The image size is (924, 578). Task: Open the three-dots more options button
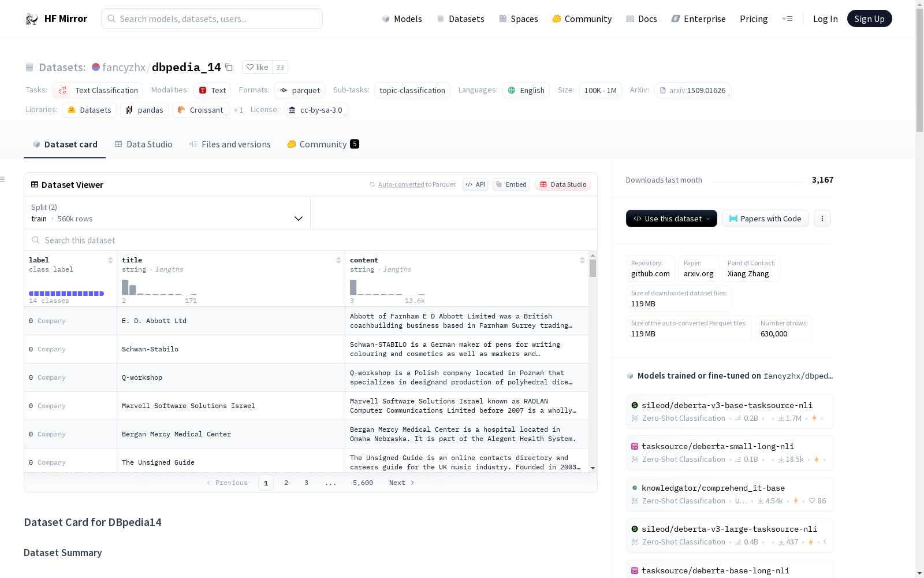click(822, 218)
